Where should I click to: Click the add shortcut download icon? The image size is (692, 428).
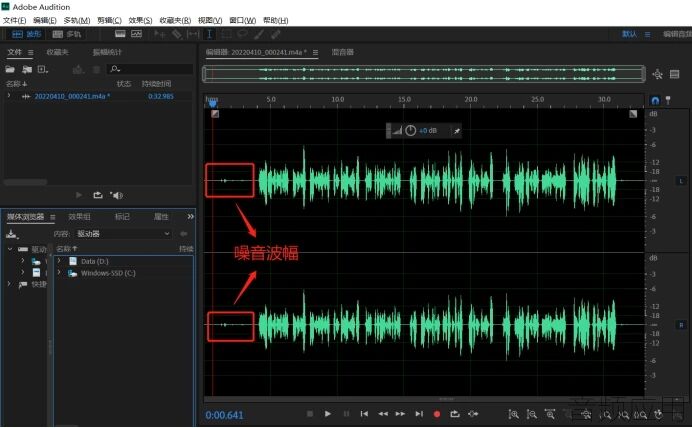coord(12,234)
